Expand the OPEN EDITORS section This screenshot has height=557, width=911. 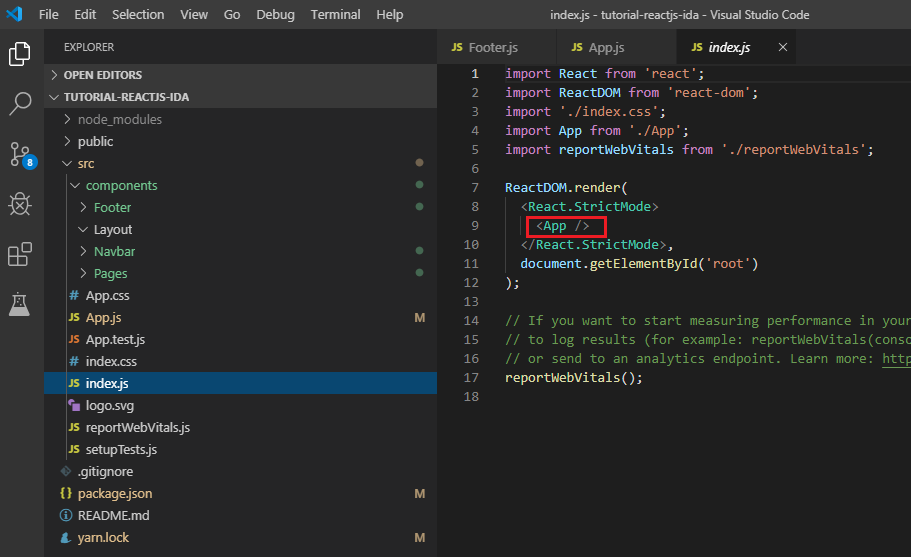[54, 75]
